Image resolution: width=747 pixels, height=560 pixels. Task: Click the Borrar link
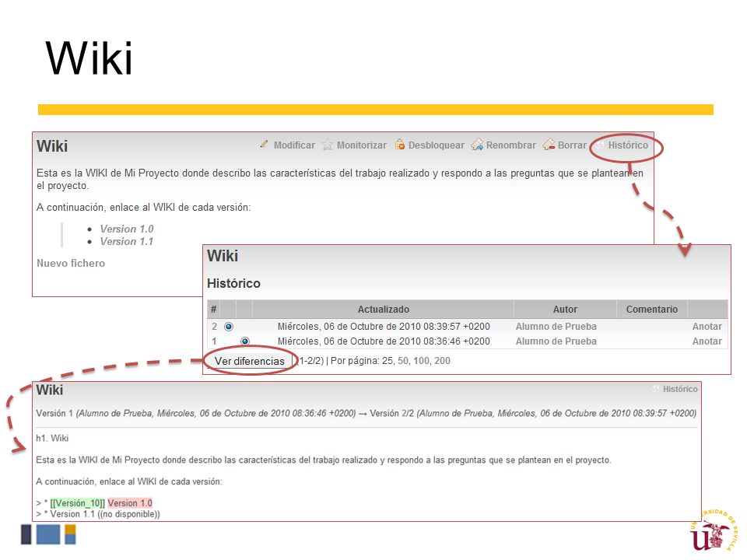coord(572,145)
